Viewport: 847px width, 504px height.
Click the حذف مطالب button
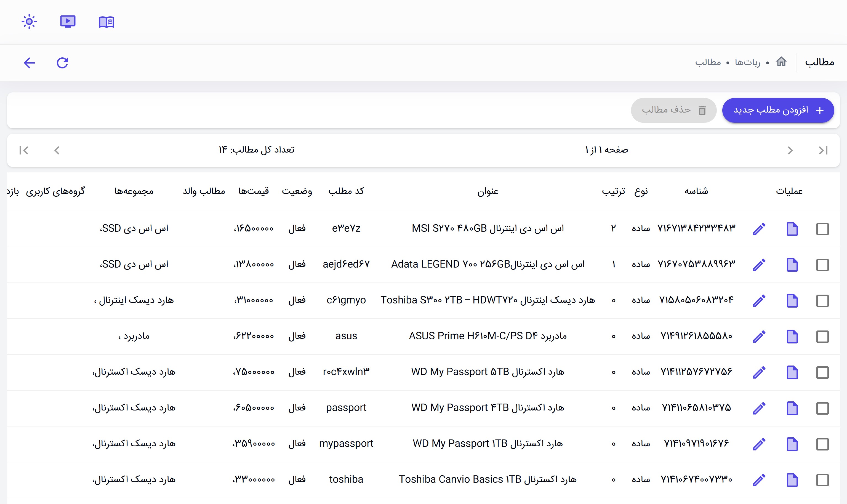[x=673, y=110]
